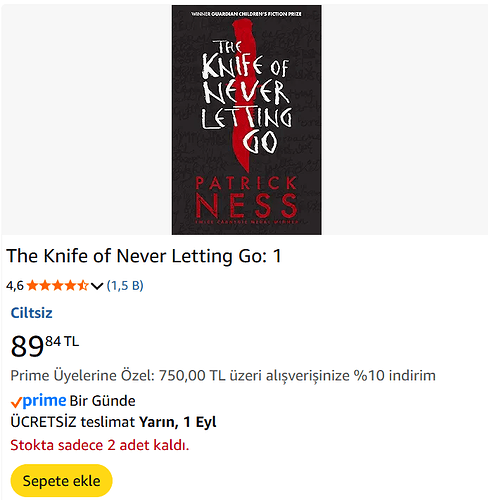Click the Bir Günde shipping label
This screenshot has height=500, width=488.
tap(102, 401)
